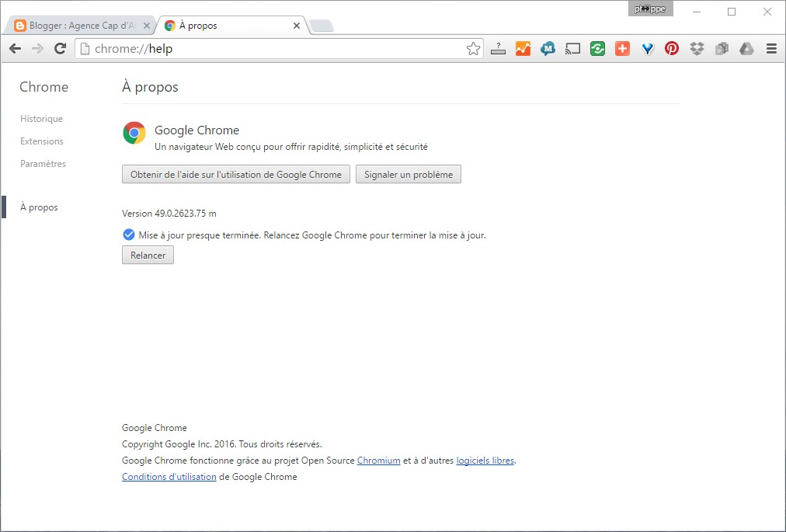786x532 pixels.
Task: Open the Chrome hamburger menu
Action: [x=771, y=49]
